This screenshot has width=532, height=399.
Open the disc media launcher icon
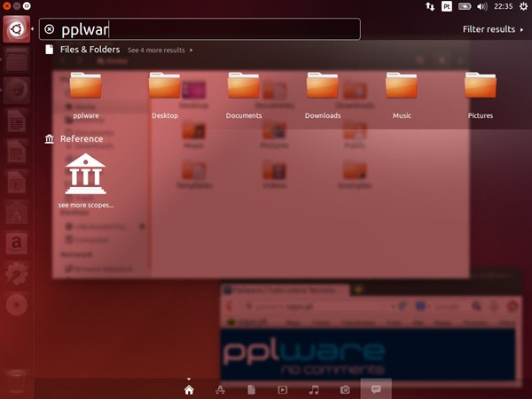coord(16,305)
